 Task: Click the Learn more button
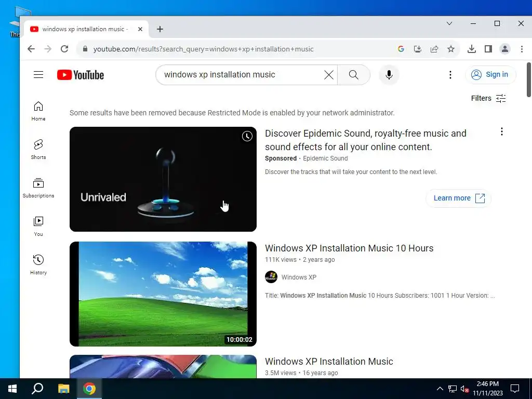458,198
